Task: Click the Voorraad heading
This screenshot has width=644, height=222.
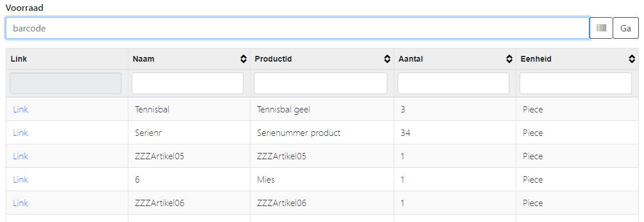Action: point(24,8)
